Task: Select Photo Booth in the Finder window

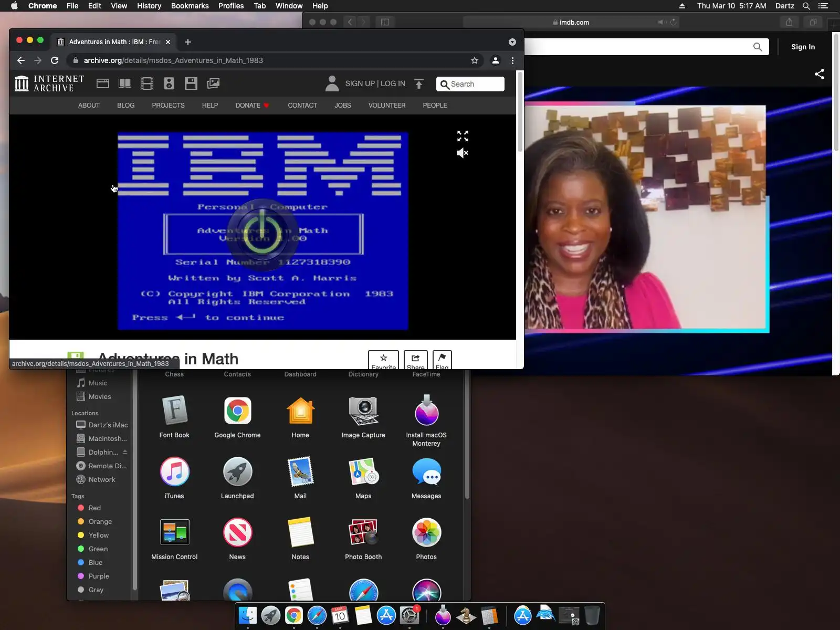Action: pos(363,539)
